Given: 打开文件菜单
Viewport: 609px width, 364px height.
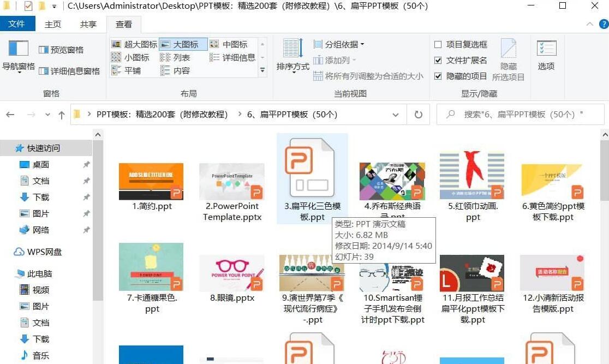Looking at the screenshot, I should 18,23.
